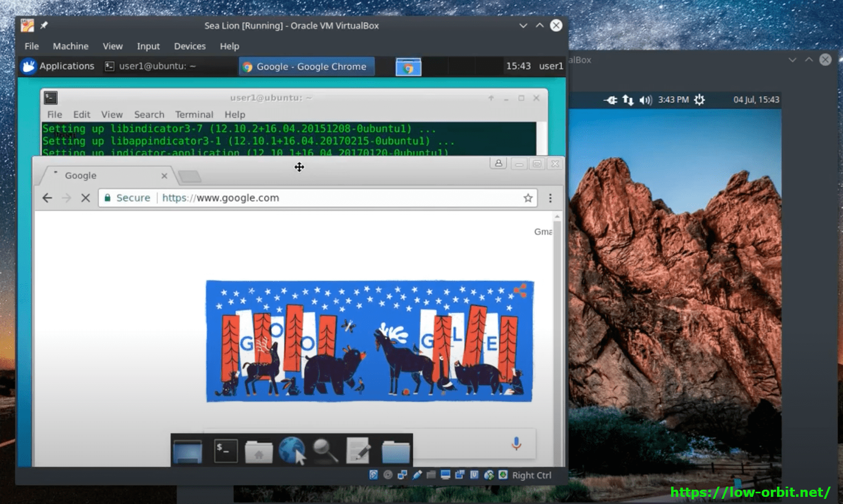Stop loading the page in Chrome
The height and width of the screenshot is (504, 843).
pyautogui.click(x=85, y=198)
